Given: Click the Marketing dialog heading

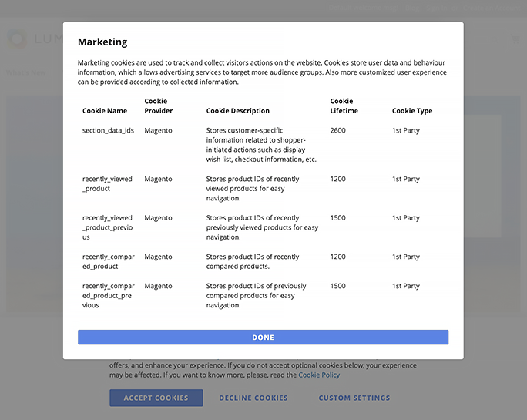Looking at the screenshot, I should (x=102, y=42).
